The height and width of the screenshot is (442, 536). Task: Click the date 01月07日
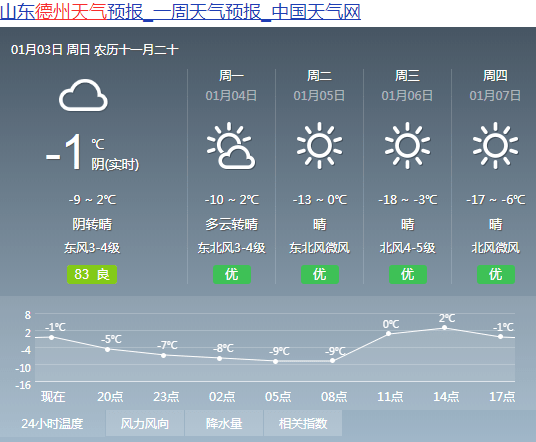point(495,95)
